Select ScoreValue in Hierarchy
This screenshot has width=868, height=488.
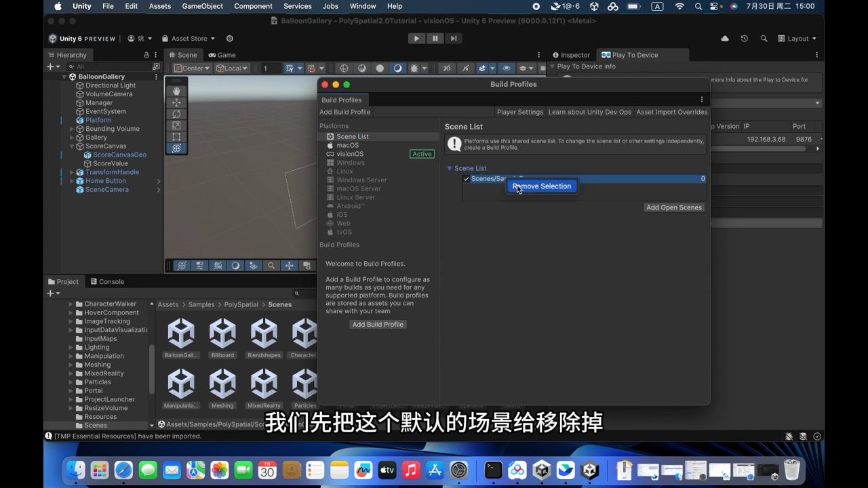click(110, 163)
